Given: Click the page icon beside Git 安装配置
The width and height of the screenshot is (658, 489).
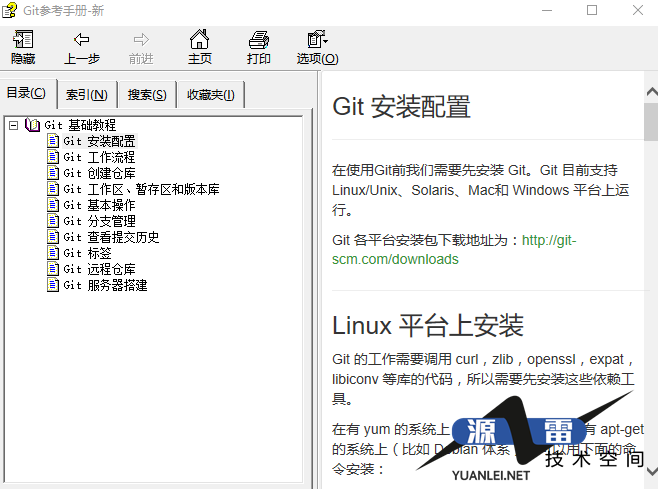Looking at the screenshot, I should [x=53, y=141].
